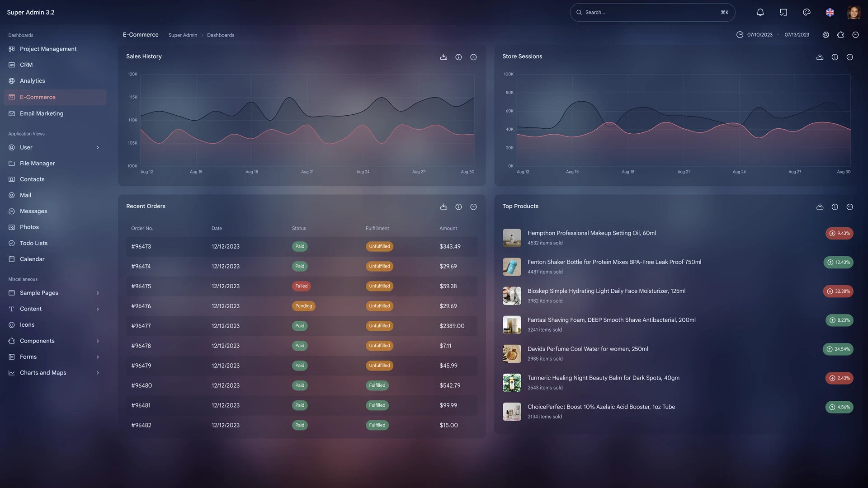Click the Search input field

click(652, 12)
